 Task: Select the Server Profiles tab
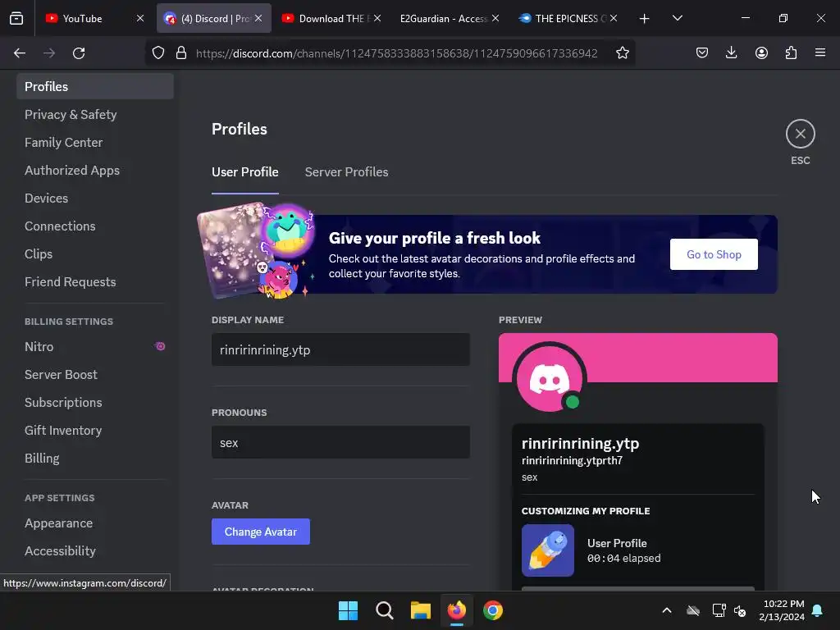click(347, 172)
